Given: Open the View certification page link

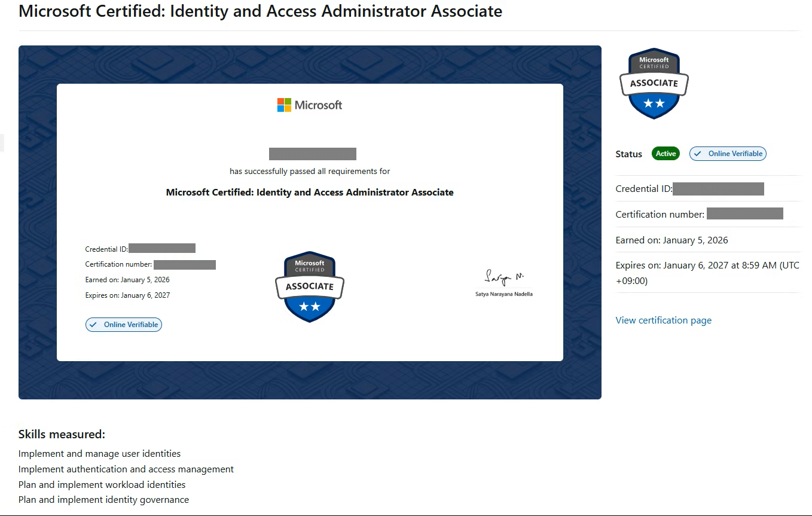Looking at the screenshot, I should click(x=663, y=320).
